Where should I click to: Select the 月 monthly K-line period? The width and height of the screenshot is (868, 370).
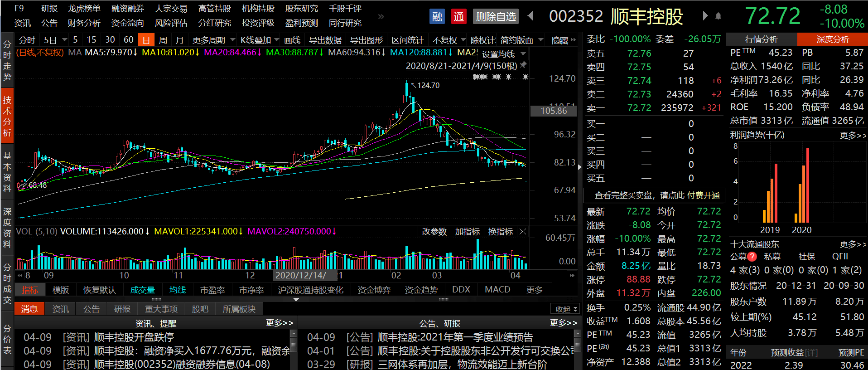[179, 40]
